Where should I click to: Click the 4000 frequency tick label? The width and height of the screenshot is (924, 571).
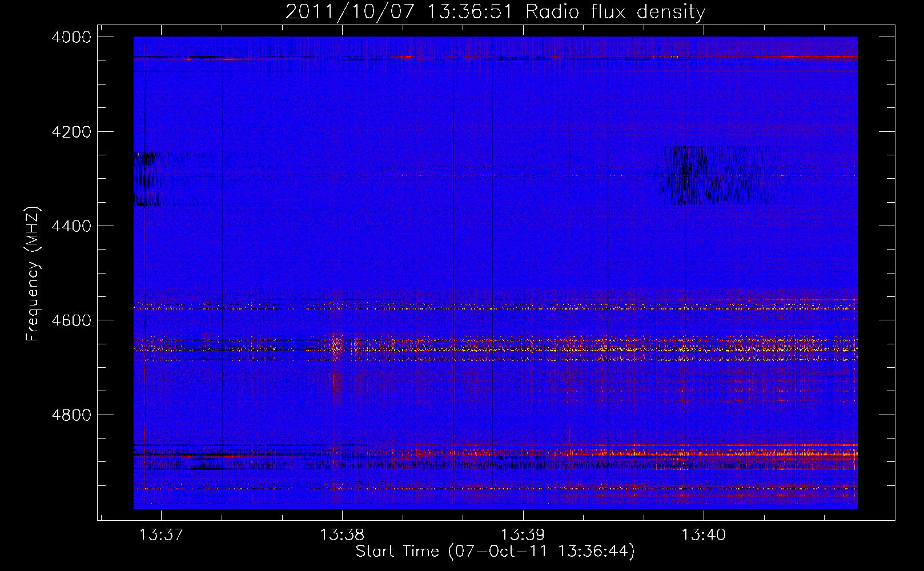(x=71, y=37)
